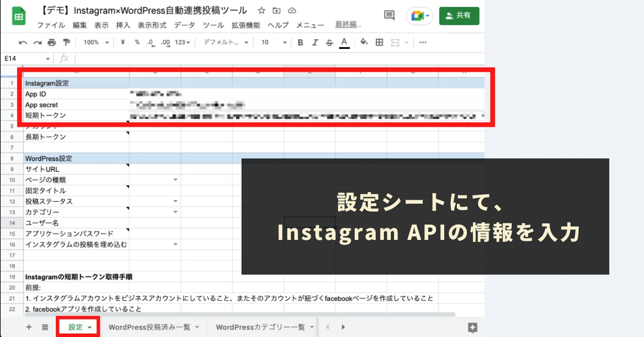Open the 挿入 menu
The image size is (644, 337).
[x=123, y=25]
